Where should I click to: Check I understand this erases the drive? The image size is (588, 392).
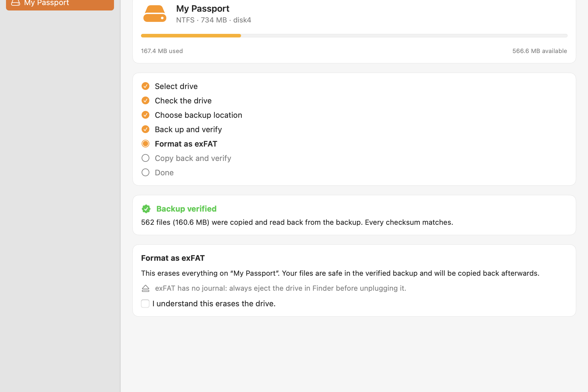pos(145,304)
